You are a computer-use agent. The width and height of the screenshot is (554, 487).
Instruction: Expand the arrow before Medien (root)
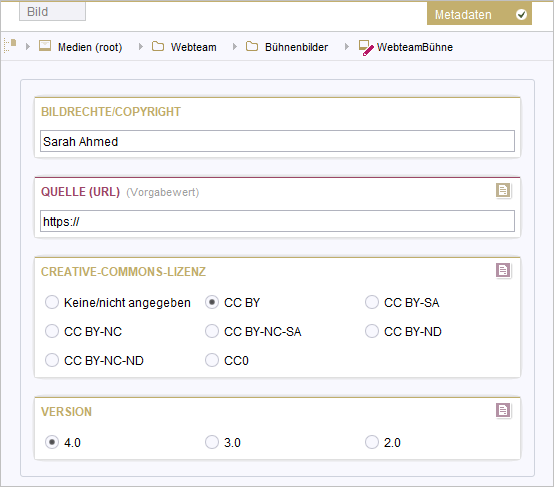pos(28,46)
